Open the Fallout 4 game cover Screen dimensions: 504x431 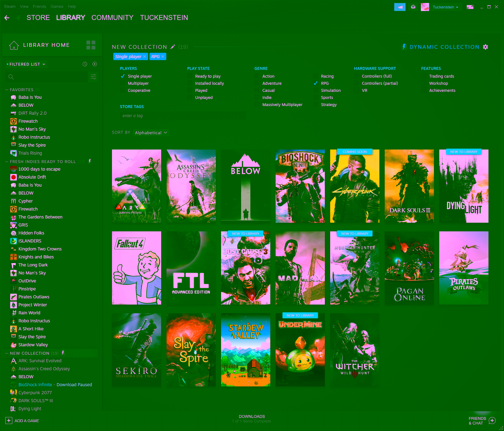(136, 268)
